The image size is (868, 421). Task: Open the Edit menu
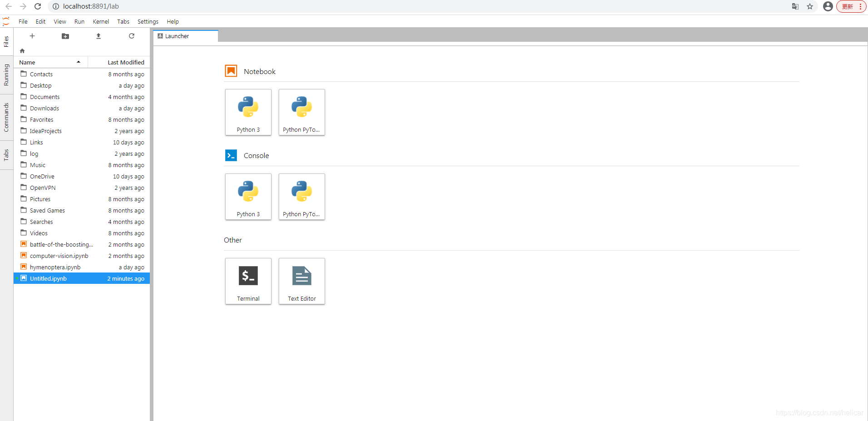(x=40, y=21)
